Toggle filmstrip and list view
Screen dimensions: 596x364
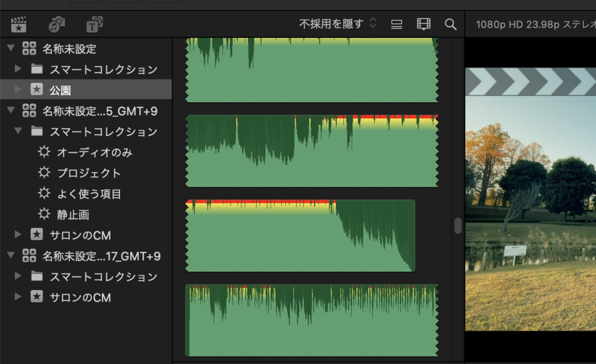pos(396,24)
